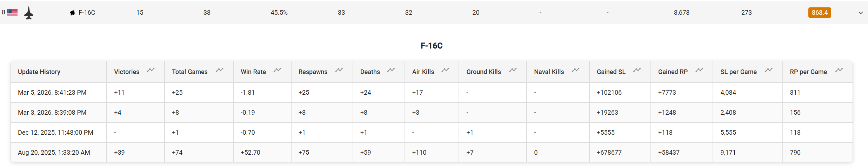
Task: Click the Update History column header
Action: pyautogui.click(x=39, y=72)
